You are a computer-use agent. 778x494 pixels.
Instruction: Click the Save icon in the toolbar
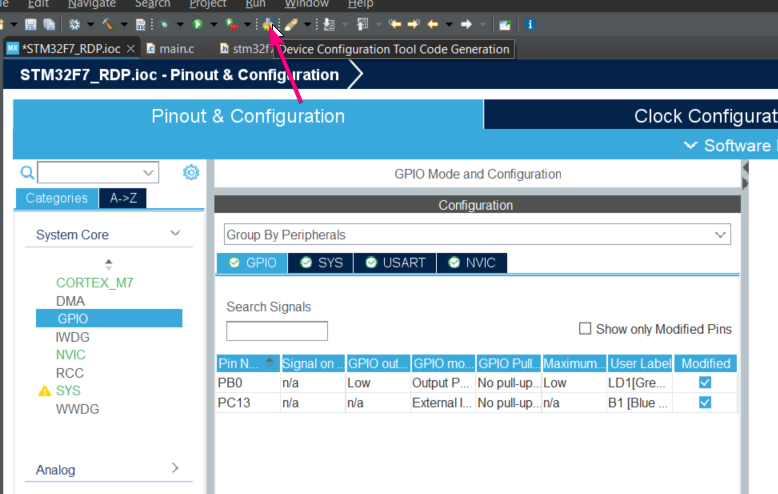(x=31, y=24)
